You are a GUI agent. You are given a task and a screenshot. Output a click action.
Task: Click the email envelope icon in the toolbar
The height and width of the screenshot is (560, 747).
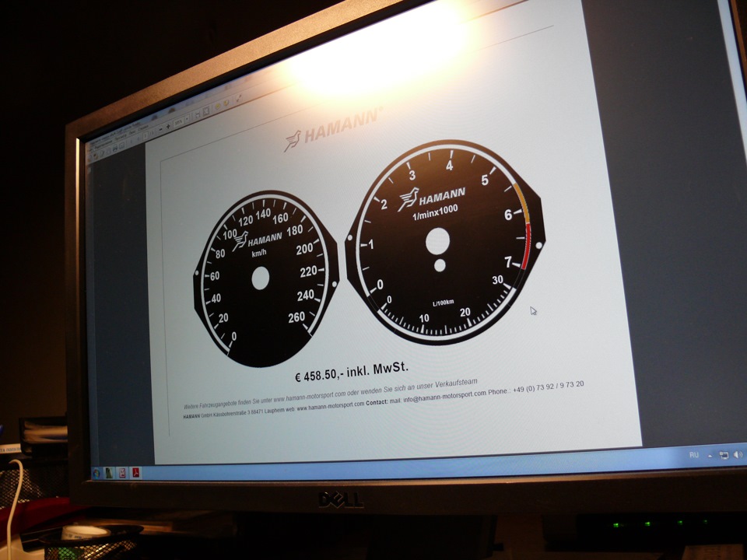click(122, 145)
